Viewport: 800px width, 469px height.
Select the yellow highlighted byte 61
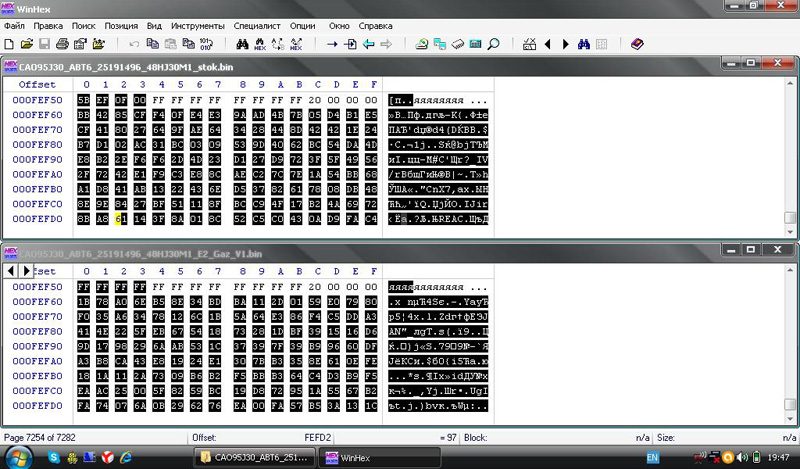tap(121, 218)
